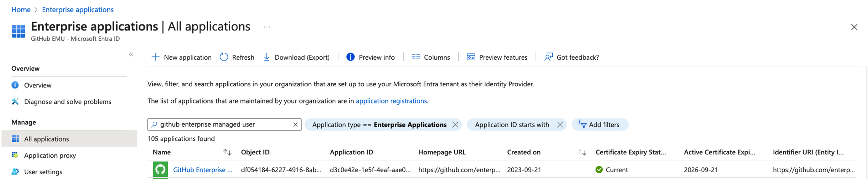Click the Application ID column header

(x=351, y=152)
